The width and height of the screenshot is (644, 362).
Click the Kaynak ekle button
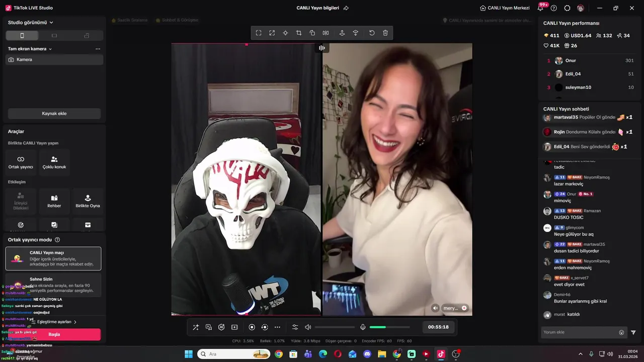point(54,114)
